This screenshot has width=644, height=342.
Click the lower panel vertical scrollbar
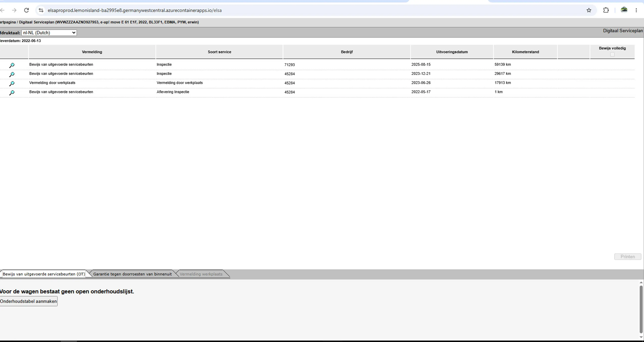click(x=641, y=309)
